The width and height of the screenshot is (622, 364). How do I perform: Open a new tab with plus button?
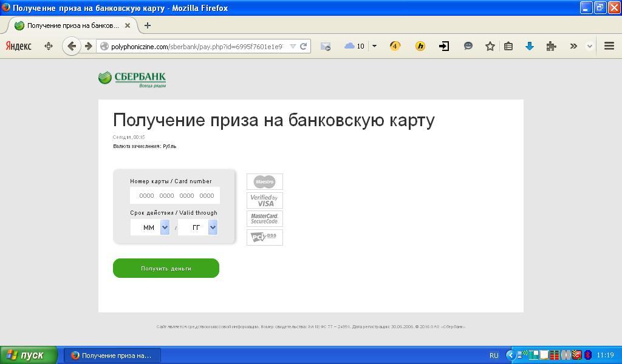coord(147,25)
